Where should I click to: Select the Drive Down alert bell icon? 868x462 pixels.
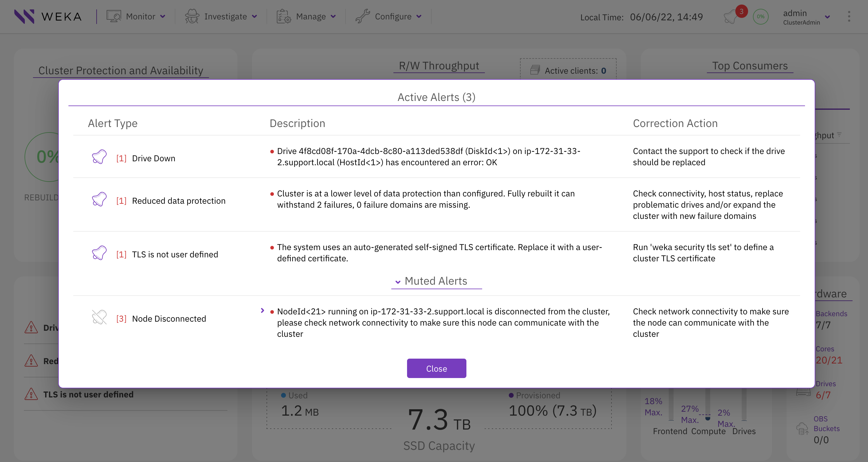(99, 157)
